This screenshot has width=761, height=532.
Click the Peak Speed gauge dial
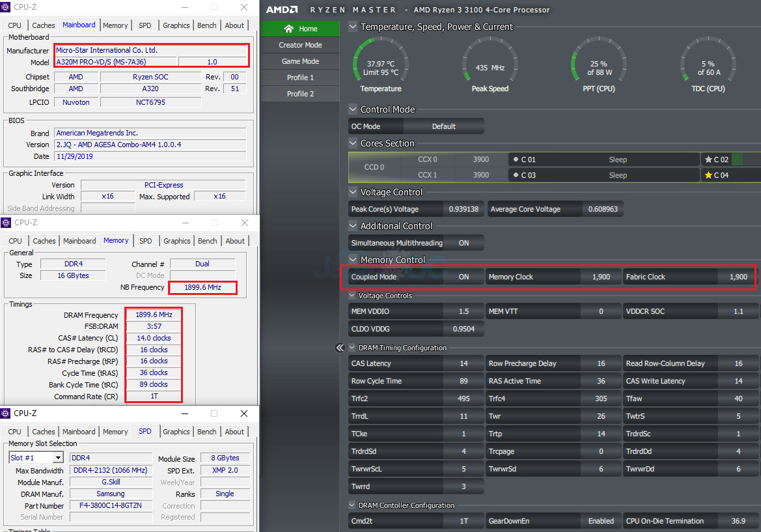(x=490, y=64)
